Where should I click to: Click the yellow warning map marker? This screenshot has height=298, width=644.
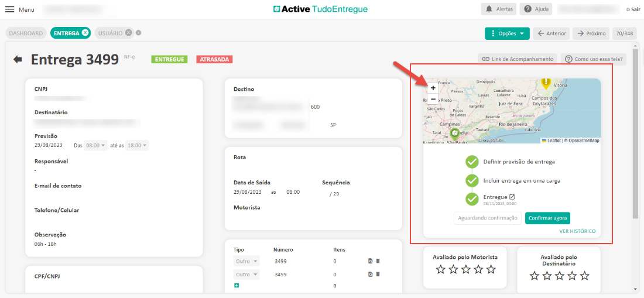(x=546, y=83)
